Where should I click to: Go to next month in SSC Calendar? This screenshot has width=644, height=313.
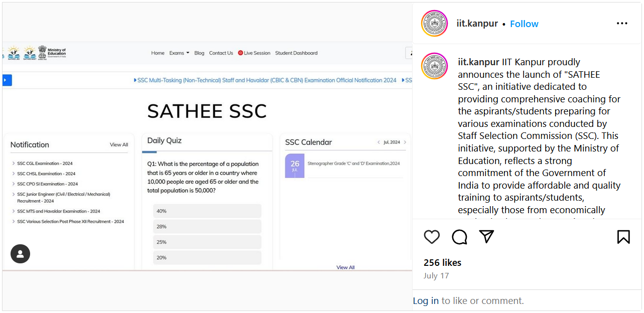click(405, 142)
